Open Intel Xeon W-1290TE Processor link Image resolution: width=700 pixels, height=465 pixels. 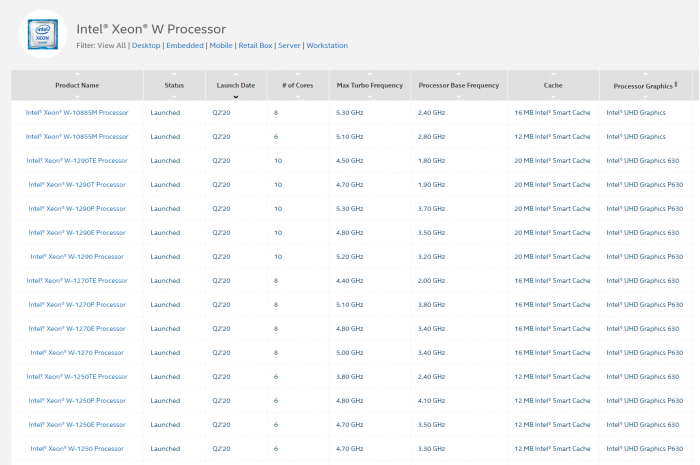click(x=77, y=160)
